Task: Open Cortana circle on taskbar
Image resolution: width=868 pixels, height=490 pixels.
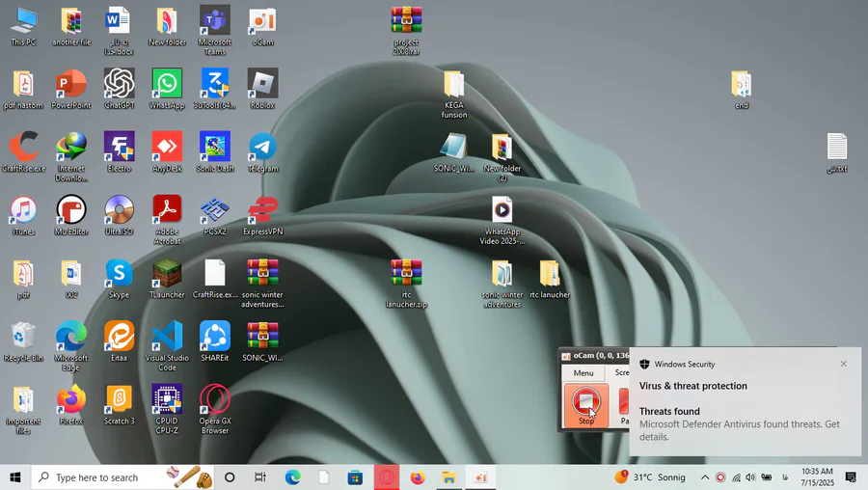Action: [x=230, y=477]
